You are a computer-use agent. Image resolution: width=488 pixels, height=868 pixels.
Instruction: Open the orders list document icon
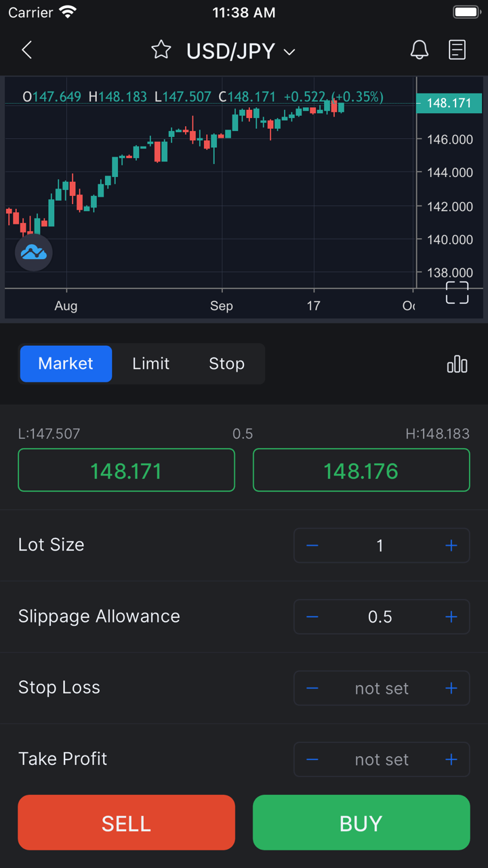pyautogui.click(x=457, y=50)
